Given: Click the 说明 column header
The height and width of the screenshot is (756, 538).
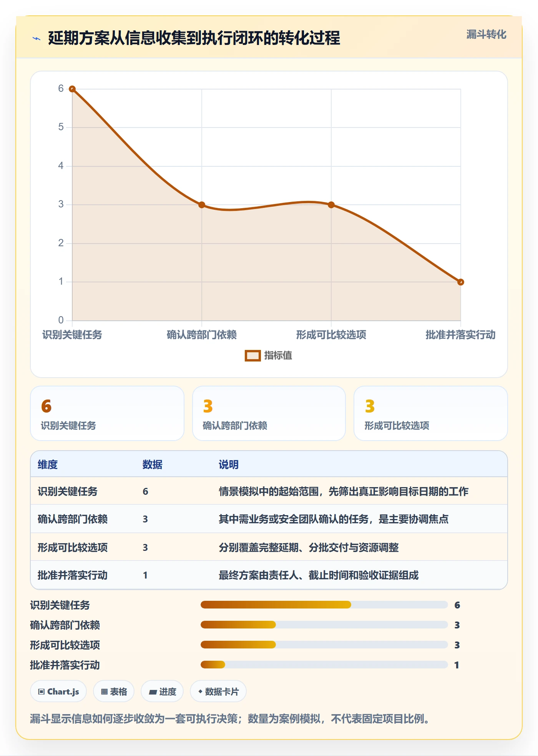Looking at the screenshot, I should pos(229,465).
